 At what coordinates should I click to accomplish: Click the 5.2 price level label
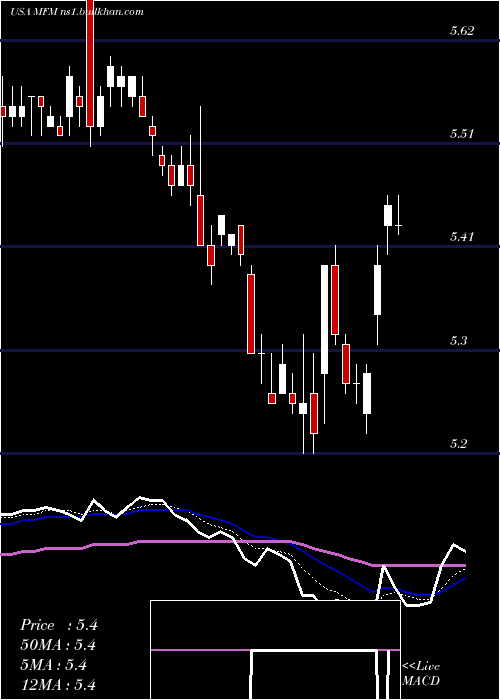[x=458, y=444]
